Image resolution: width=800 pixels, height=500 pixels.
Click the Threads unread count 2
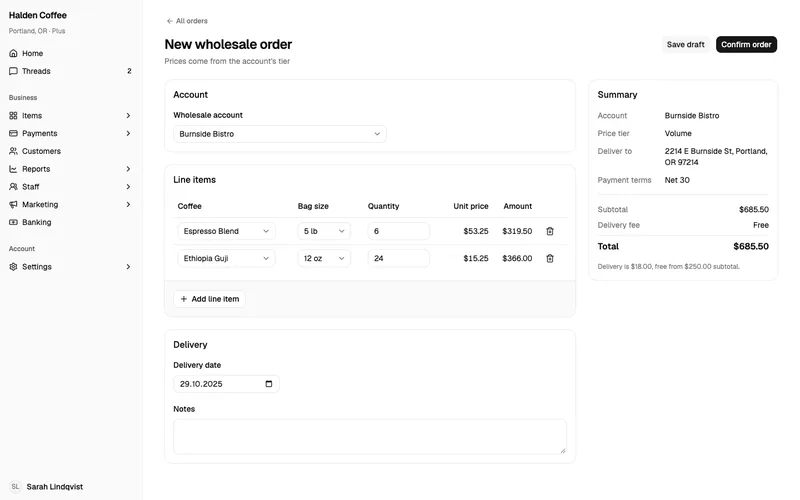click(129, 71)
